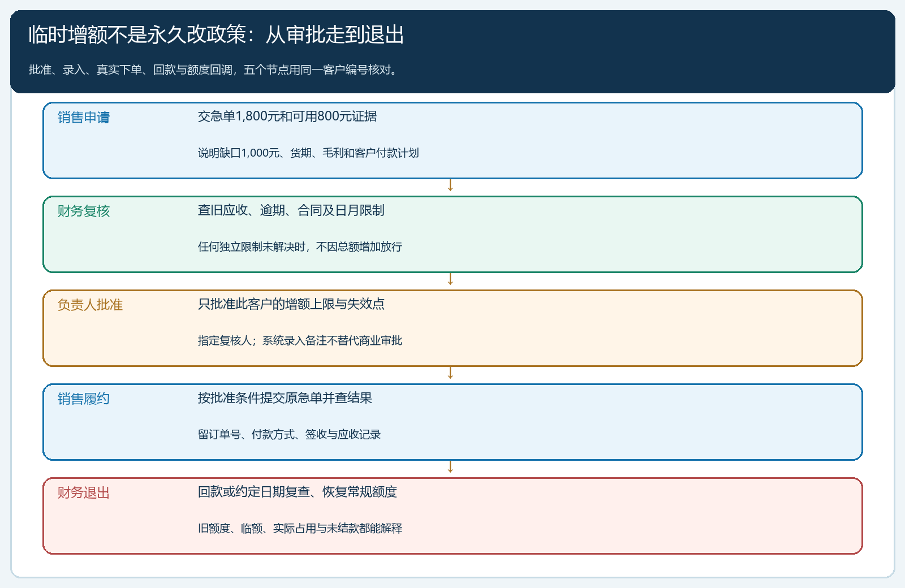
Task: Click the 销售申请 step label
Action: pyautogui.click(x=84, y=117)
